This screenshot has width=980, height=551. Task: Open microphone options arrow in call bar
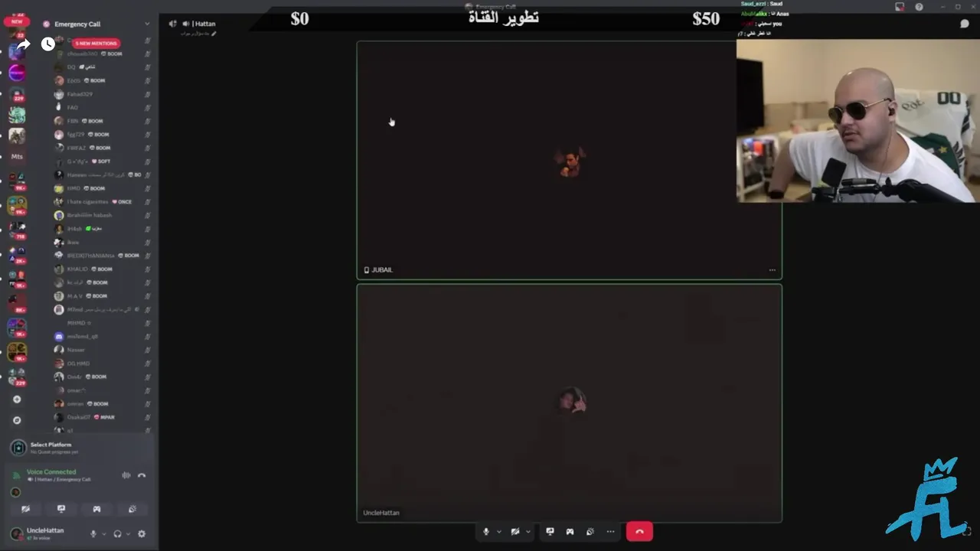[499, 531]
